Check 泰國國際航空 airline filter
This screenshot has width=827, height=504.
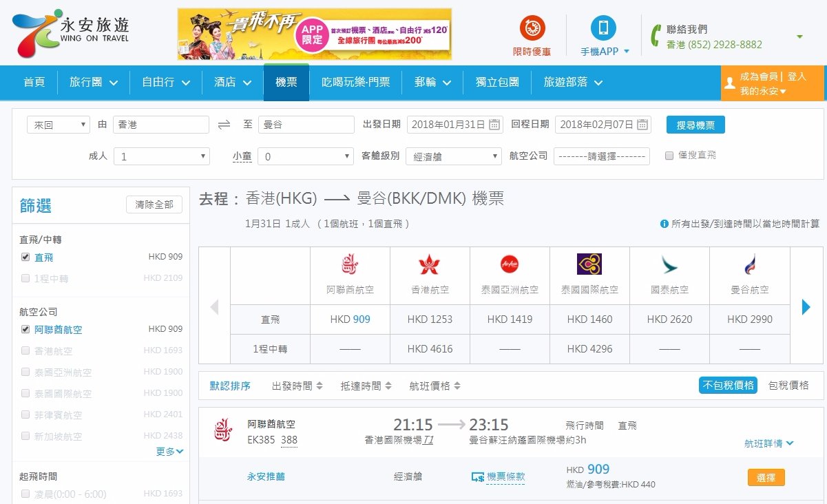[25, 393]
